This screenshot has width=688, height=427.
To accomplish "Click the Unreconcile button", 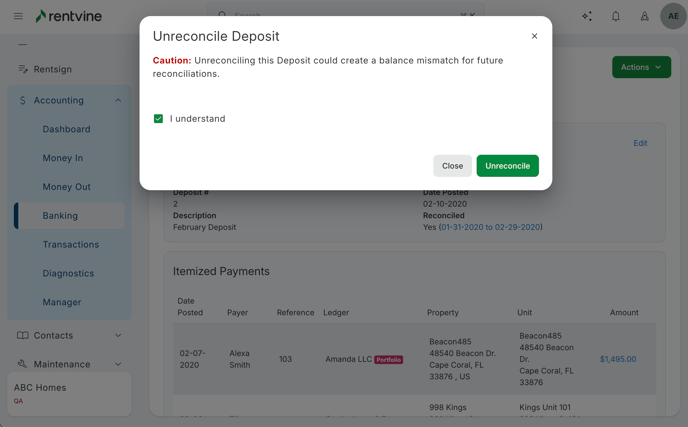I will coord(507,166).
